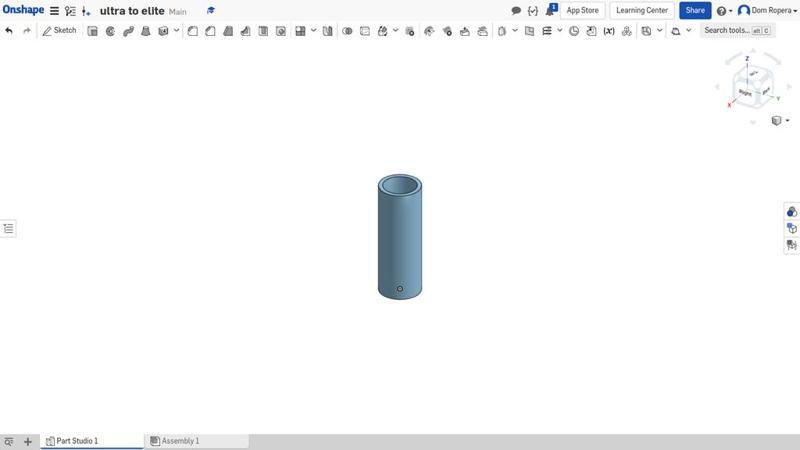Image resolution: width=800 pixels, height=450 pixels.
Task: Select the Boolean tool
Action: (x=347, y=31)
